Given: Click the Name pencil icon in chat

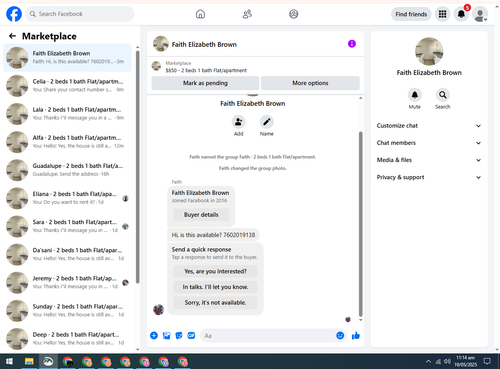Looking at the screenshot, I should click(267, 122).
